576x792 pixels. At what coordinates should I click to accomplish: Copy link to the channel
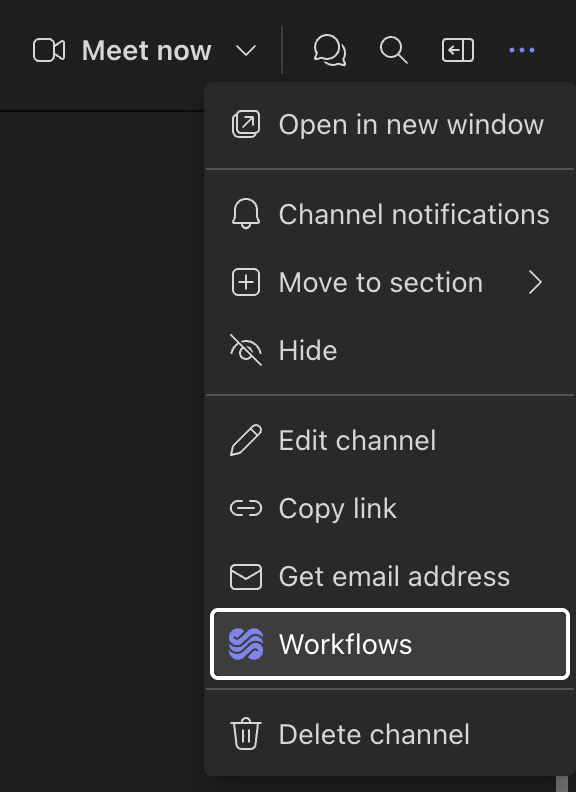(390, 508)
